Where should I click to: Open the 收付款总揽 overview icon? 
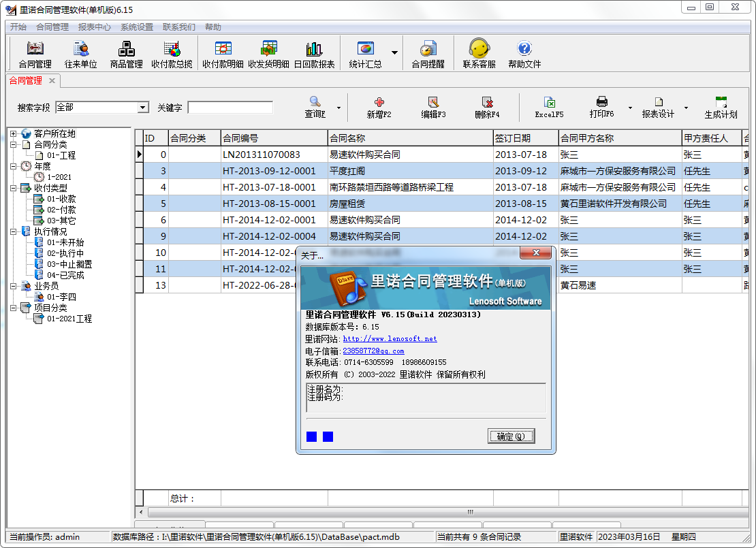pos(172,54)
